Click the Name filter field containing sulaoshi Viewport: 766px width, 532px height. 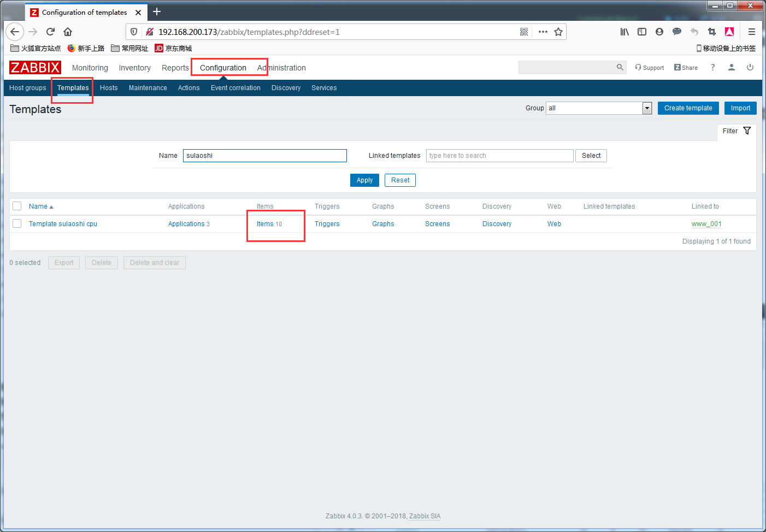pyautogui.click(x=265, y=156)
